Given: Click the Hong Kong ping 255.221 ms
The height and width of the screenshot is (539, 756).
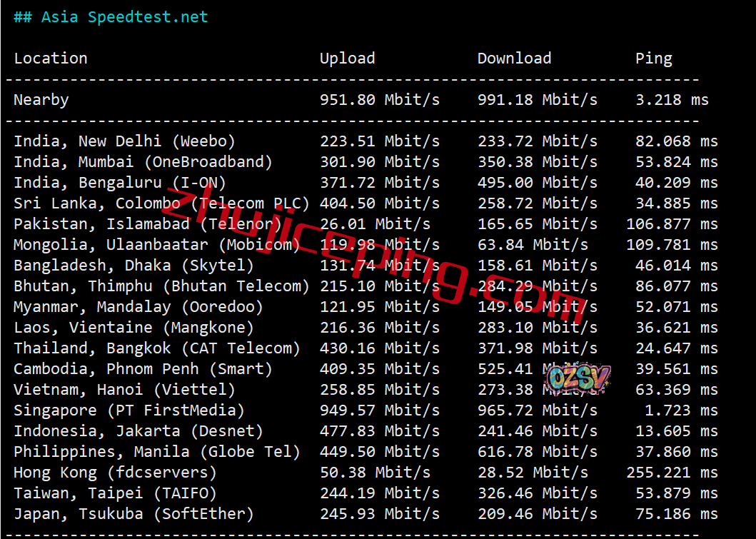Looking at the screenshot, I should pos(671,473).
